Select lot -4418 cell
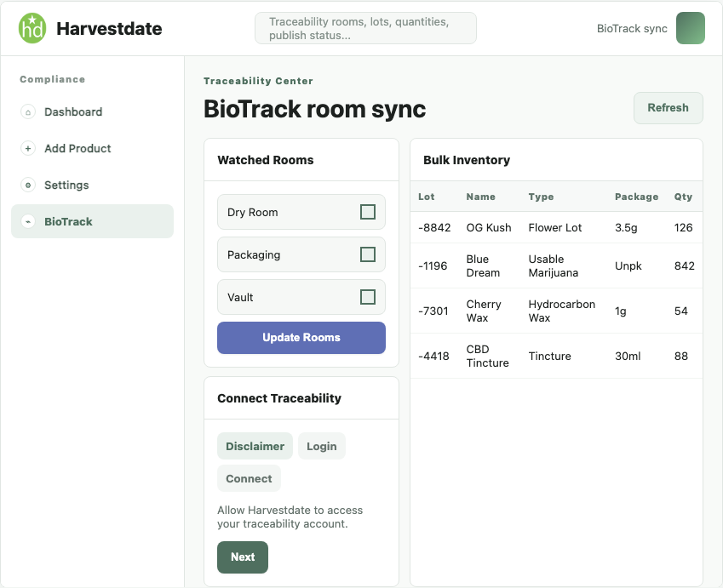This screenshot has width=723, height=588. coord(433,357)
